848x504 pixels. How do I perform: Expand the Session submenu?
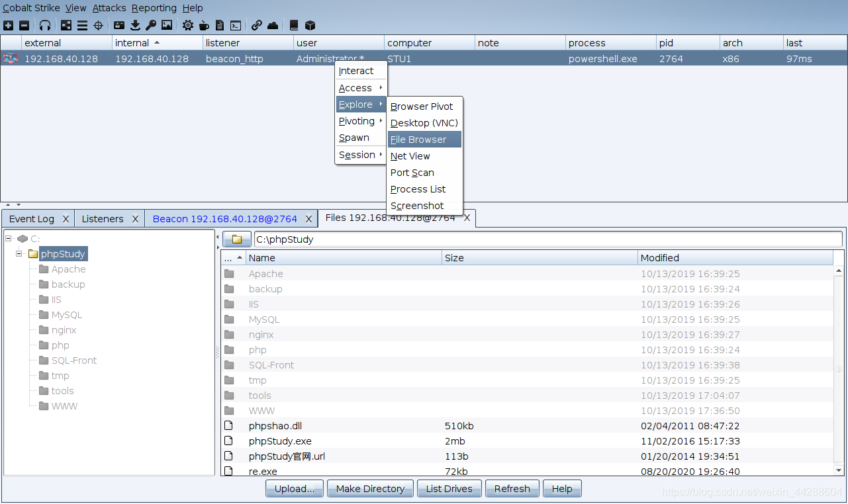click(x=361, y=155)
